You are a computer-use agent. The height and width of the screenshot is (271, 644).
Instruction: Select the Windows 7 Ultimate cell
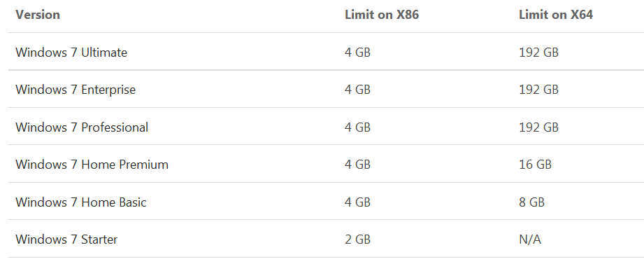tap(71, 53)
